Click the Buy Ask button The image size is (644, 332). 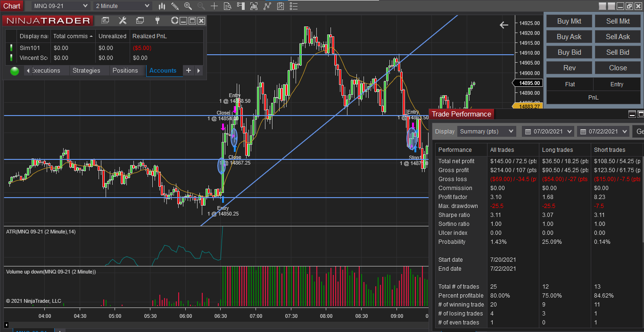(569, 37)
